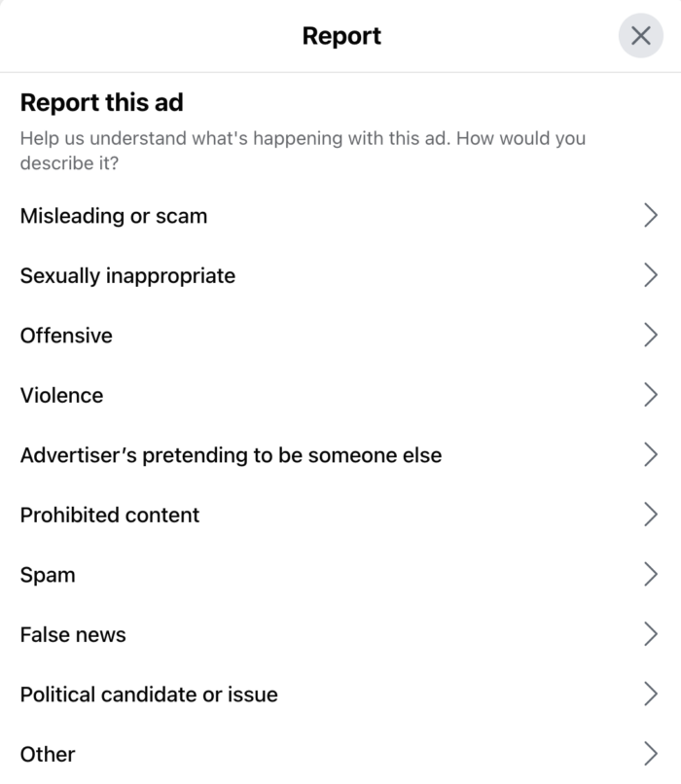Pick Violence as the report reason

coord(61,395)
